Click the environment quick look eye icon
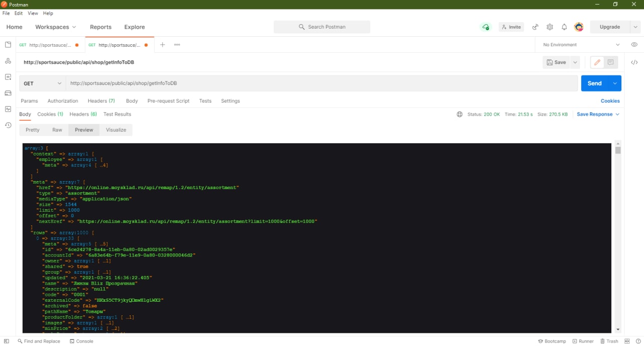This screenshot has height=346, width=644. point(634,45)
